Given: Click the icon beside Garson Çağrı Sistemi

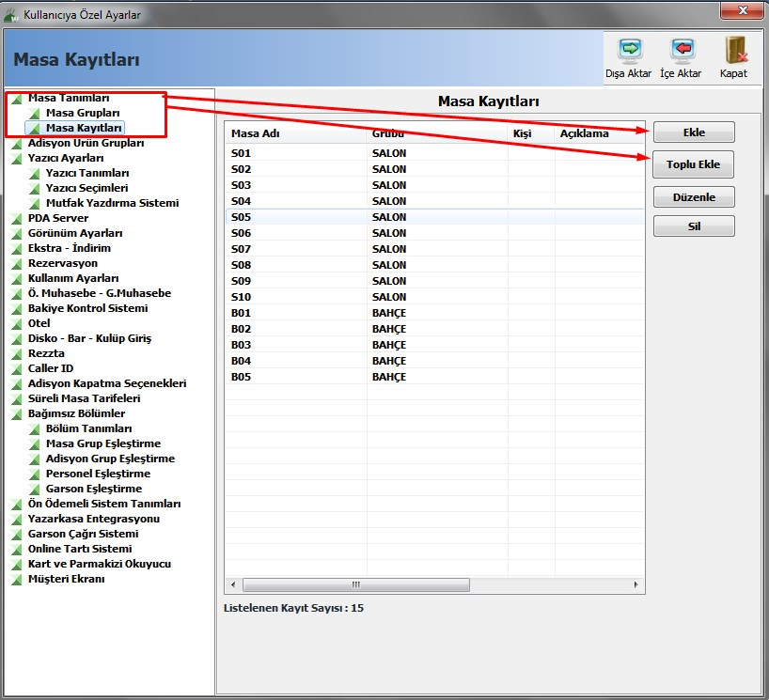Looking at the screenshot, I should [17, 535].
